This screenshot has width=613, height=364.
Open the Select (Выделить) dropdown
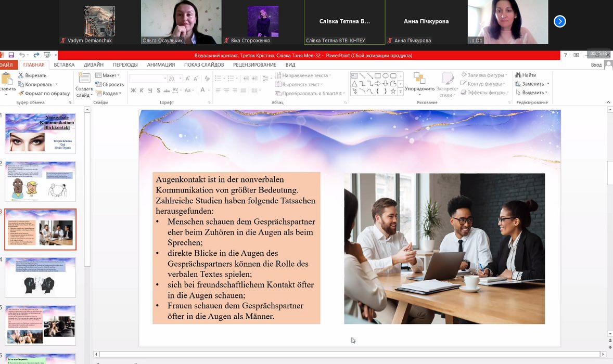click(530, 93)
